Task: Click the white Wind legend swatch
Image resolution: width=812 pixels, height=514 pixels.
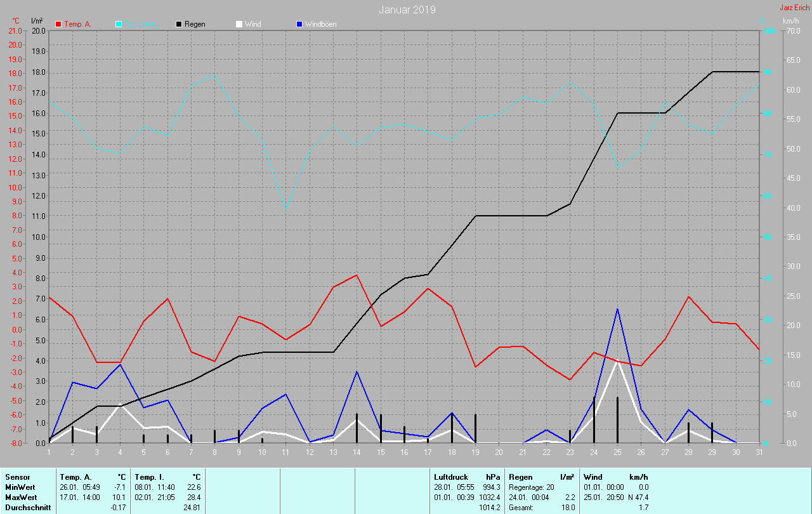Action: (x=239, y=24)
